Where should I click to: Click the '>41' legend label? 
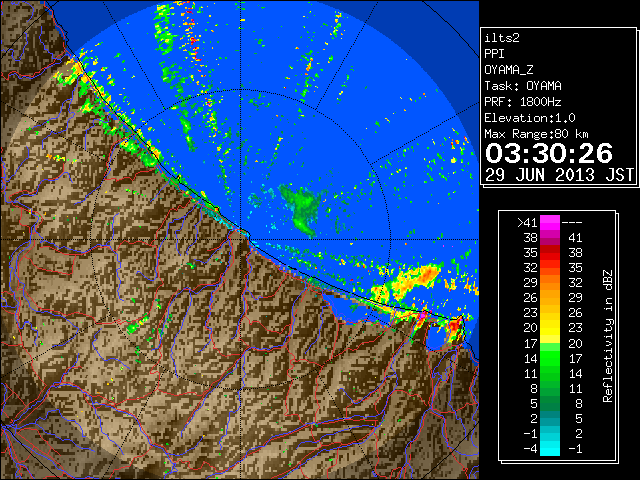click(x=527, y=223)
